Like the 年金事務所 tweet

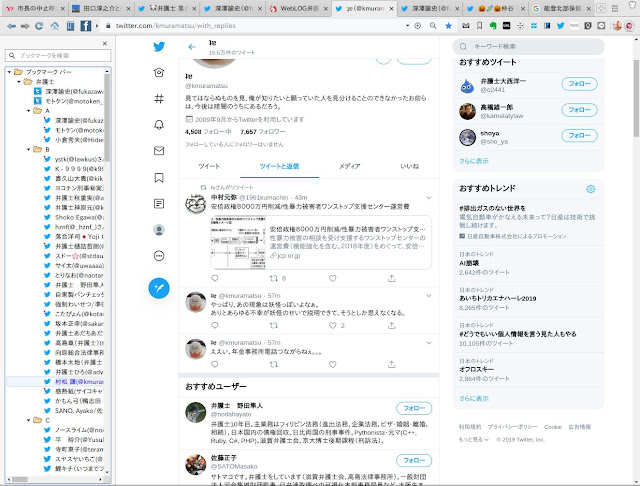pyautogui.click(x=333, y=364)
